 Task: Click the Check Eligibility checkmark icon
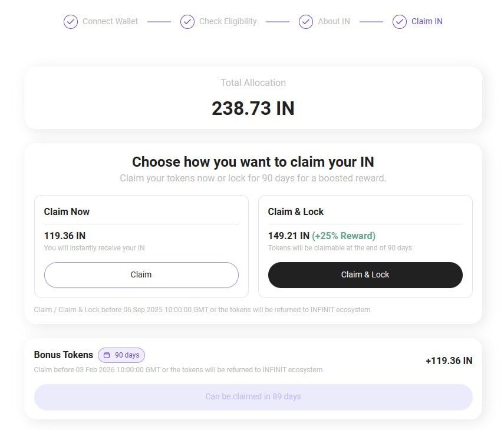click(187, 22)
